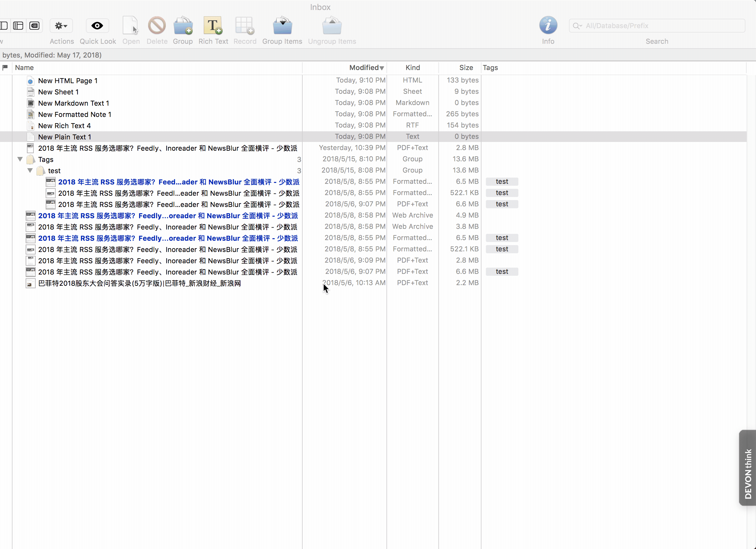Collapse the Tags group
The height and width of the screenshot is (549, 756).
point(20,159)
